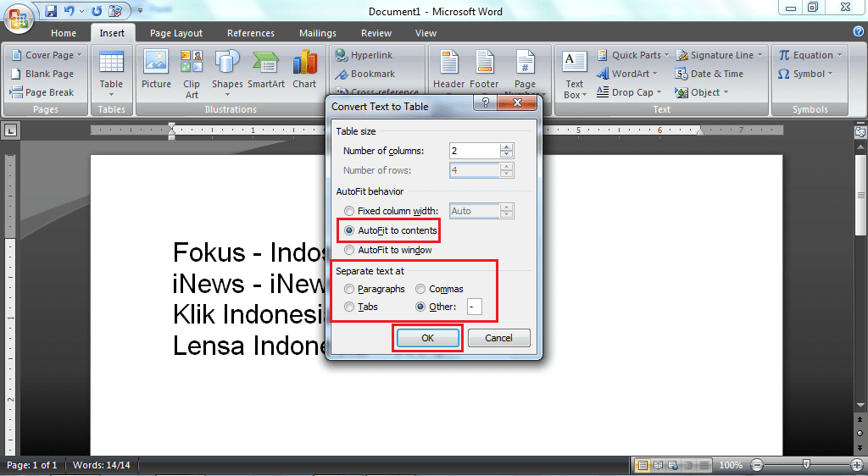Screen dimensions: 868x476
Task: Click the dialog help question mark button
Action: point(485,102)
